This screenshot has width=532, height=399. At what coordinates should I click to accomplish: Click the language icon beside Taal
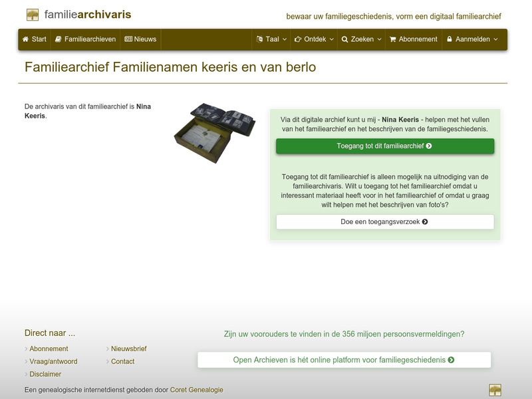click(259, 39)
